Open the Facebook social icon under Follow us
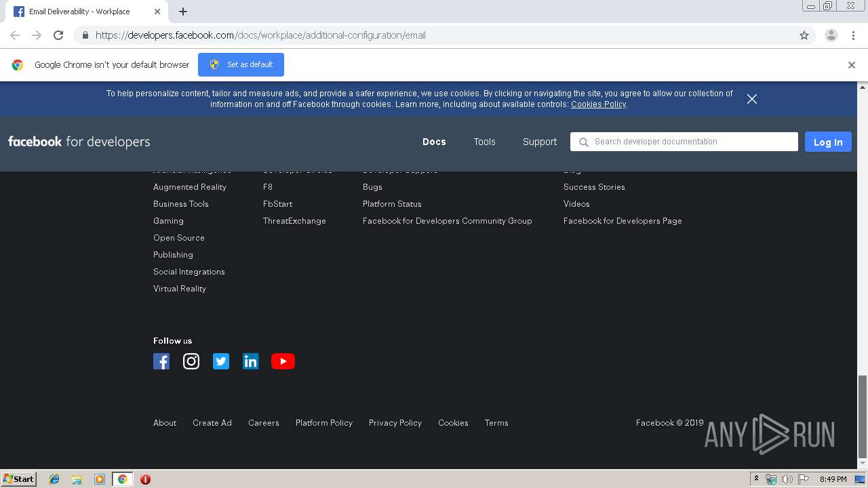The image size is (868, 488). click(x=161, y=361)
